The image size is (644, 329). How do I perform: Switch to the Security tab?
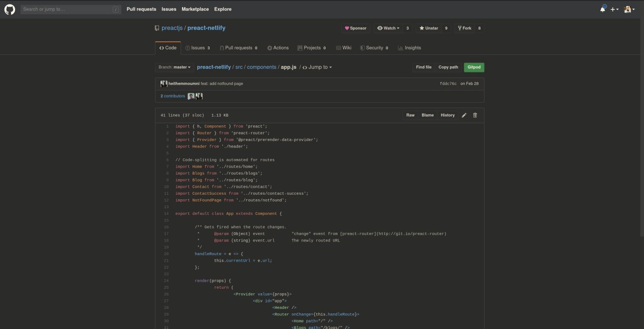[374, 48]
